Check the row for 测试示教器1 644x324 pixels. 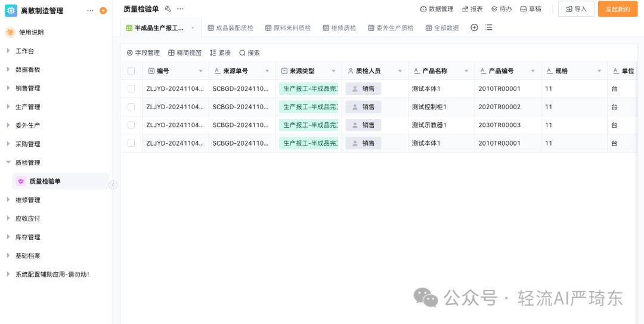(131, 125)
